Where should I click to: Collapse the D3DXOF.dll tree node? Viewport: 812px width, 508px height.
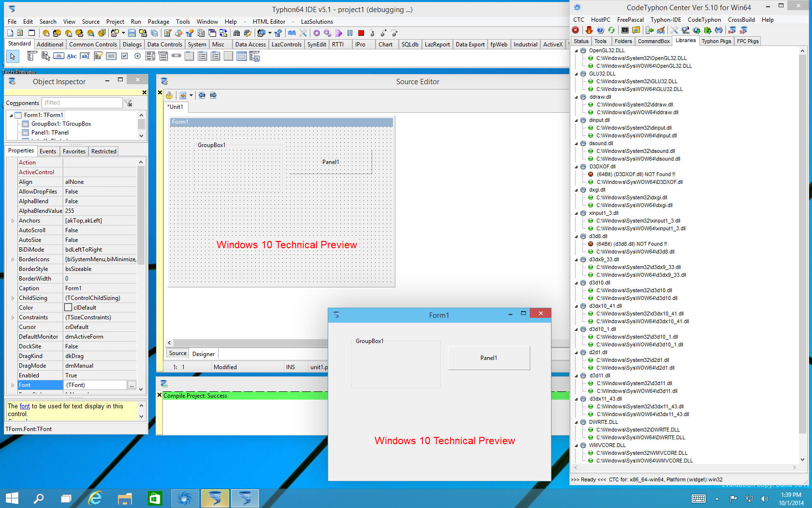point(576,166)
